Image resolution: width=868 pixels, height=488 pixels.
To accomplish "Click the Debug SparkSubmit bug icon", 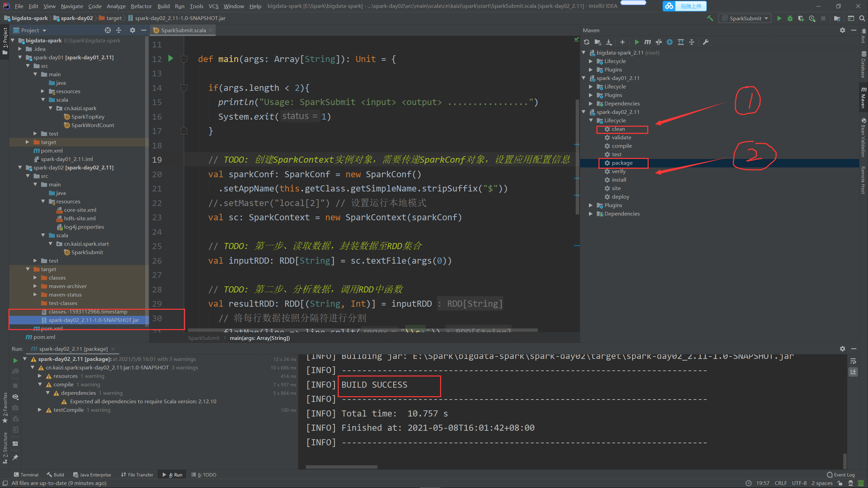I will coord(790,18).
